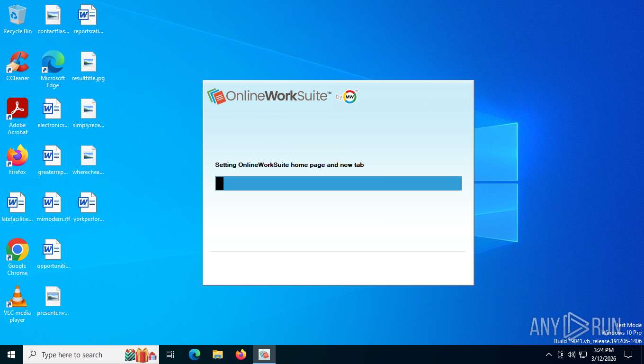
Task: Select the resulttitle.jpg file icon
Action: (88, 67)
